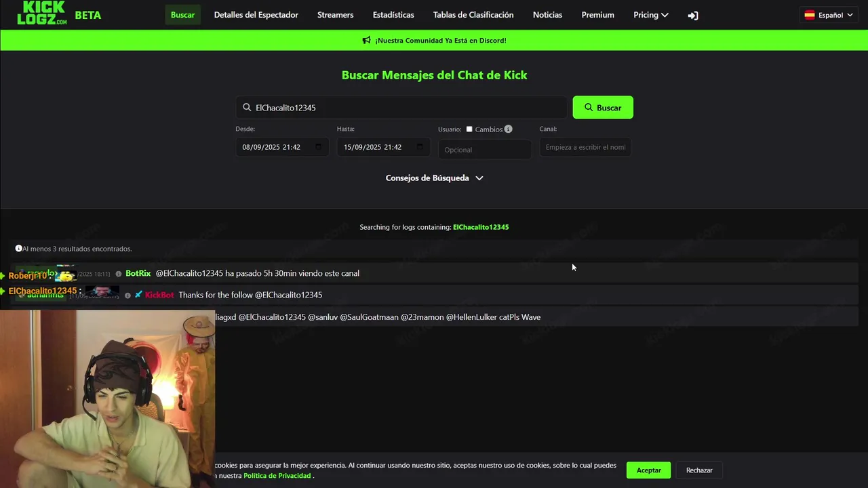Click the info icon next to Cambios
Image resolution: width=868 pixels, height=488 pixels.
(508, 129)
